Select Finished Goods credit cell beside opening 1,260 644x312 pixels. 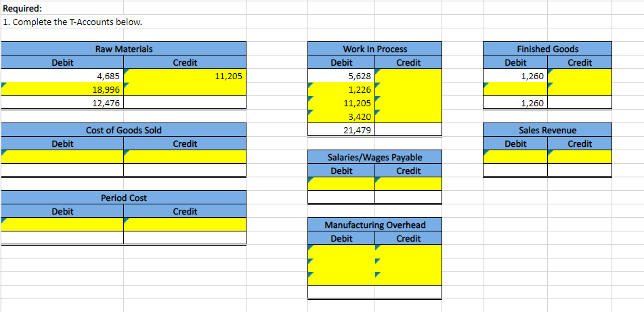580,76
